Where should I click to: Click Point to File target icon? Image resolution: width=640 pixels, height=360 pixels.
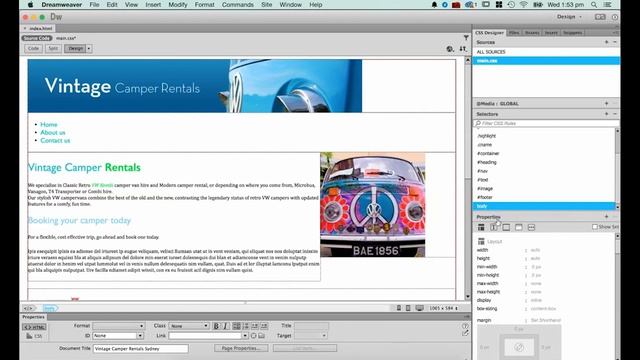(253, 336)
